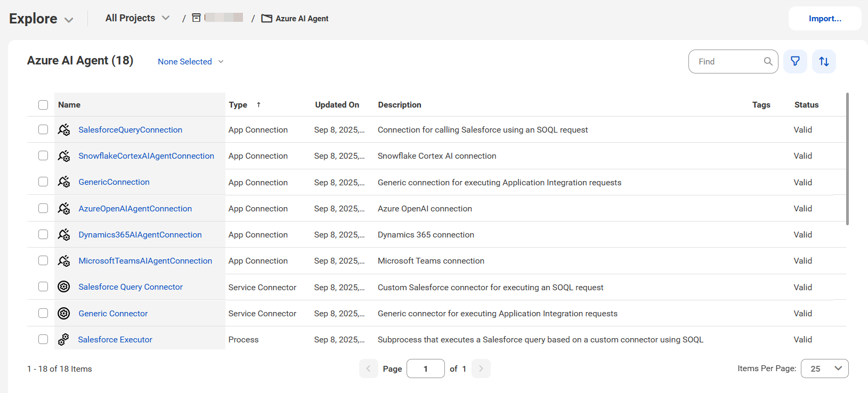The height and width of the screenshot is (393, 868).
Task: Click the Updated On column header
Action: point(337,105)
